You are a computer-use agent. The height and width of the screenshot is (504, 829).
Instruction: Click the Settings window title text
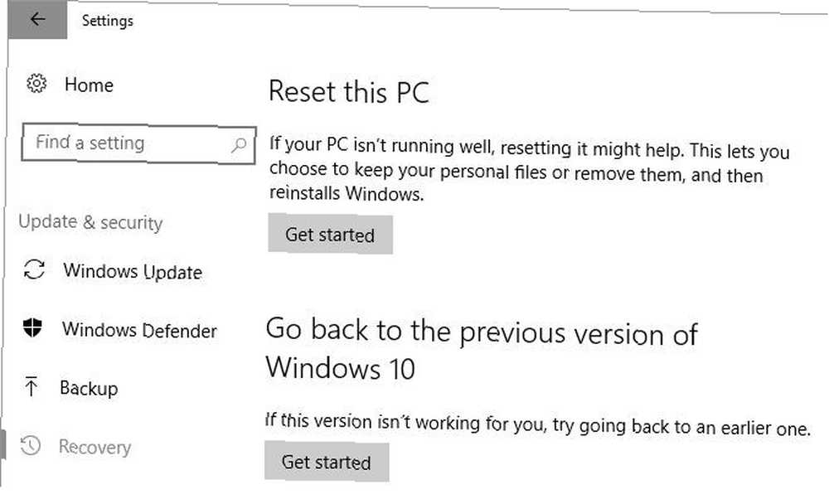pos(107,21)
